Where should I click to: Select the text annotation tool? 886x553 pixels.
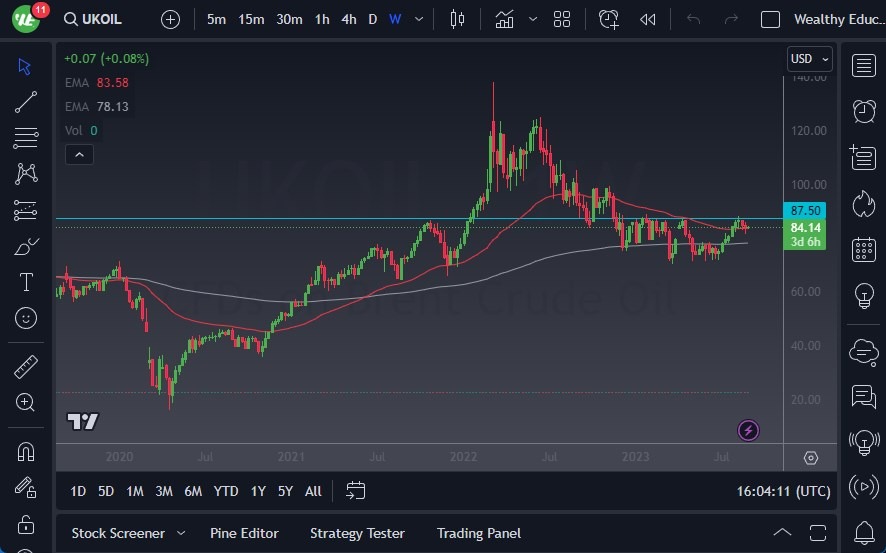coord(26,282)
